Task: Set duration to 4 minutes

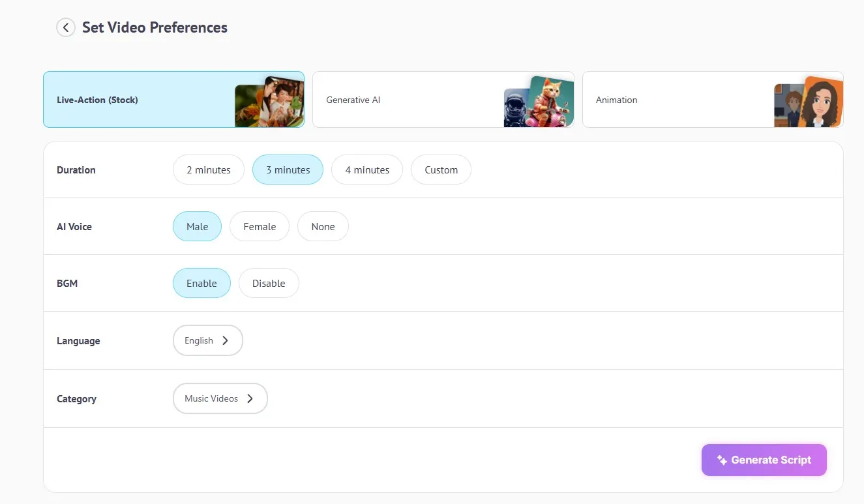Action: 367,170
